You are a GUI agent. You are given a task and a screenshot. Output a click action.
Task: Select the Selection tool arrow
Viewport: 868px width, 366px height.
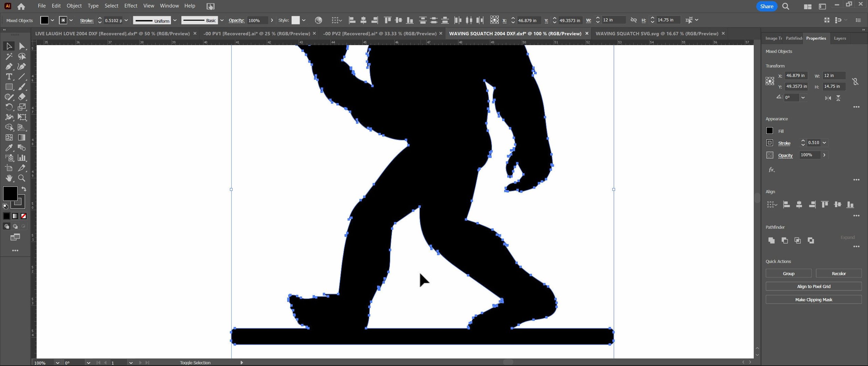[x=9, y=46]
